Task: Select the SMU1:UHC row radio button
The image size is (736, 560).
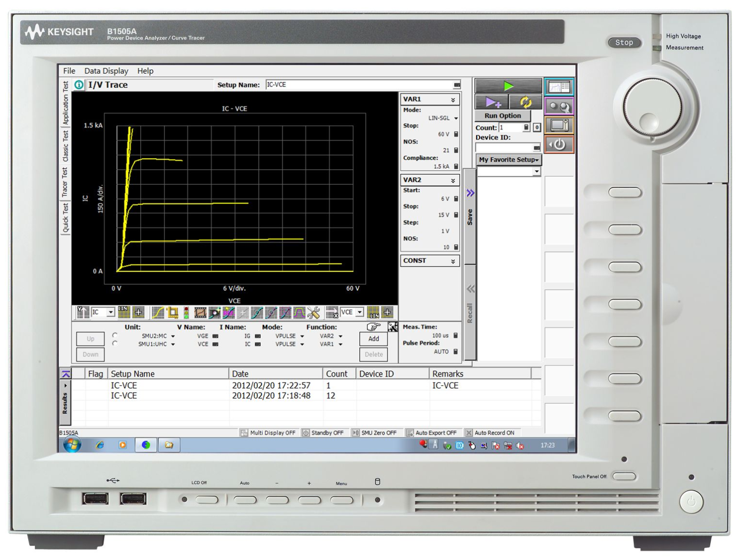Action: [x=115, y=344]
